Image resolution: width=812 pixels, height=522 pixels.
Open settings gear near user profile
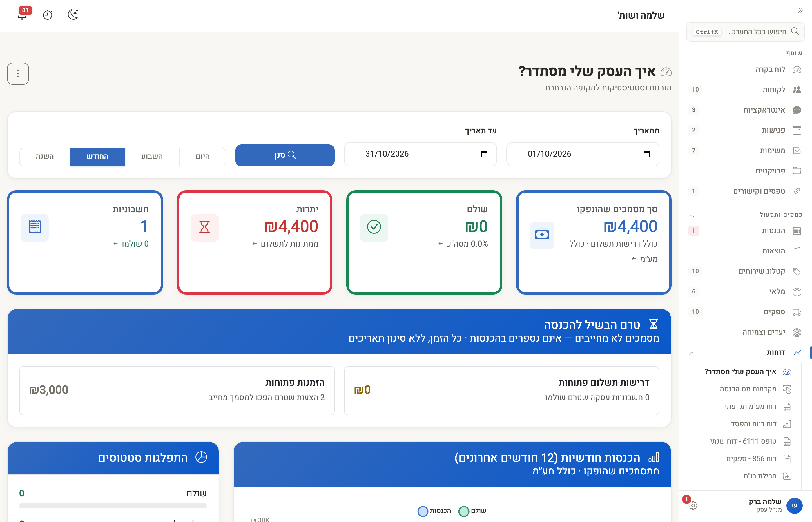pyautogui.click(x=693, y=505)
